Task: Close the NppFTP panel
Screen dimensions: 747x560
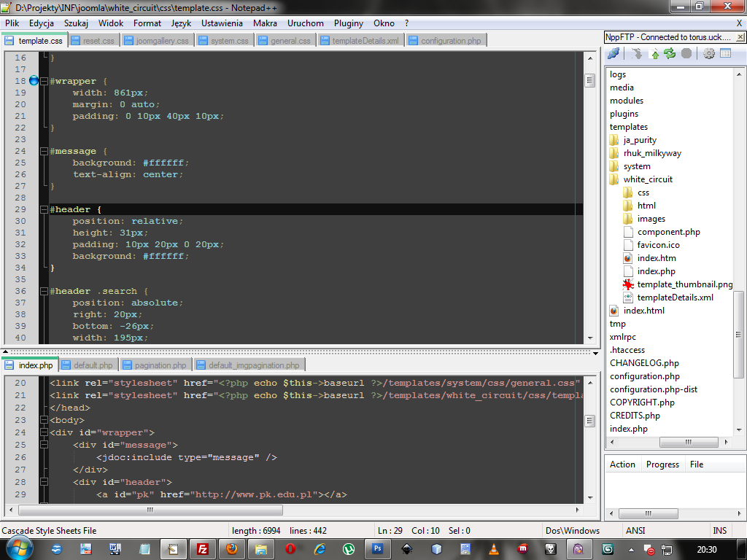Action: (739, 37)
